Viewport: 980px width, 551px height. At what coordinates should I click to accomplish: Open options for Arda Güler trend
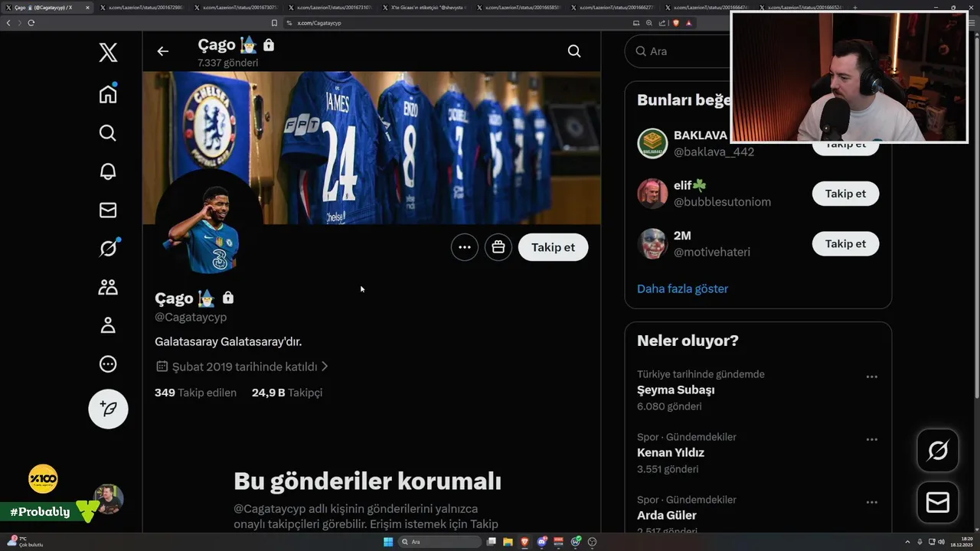click(871, 502)
